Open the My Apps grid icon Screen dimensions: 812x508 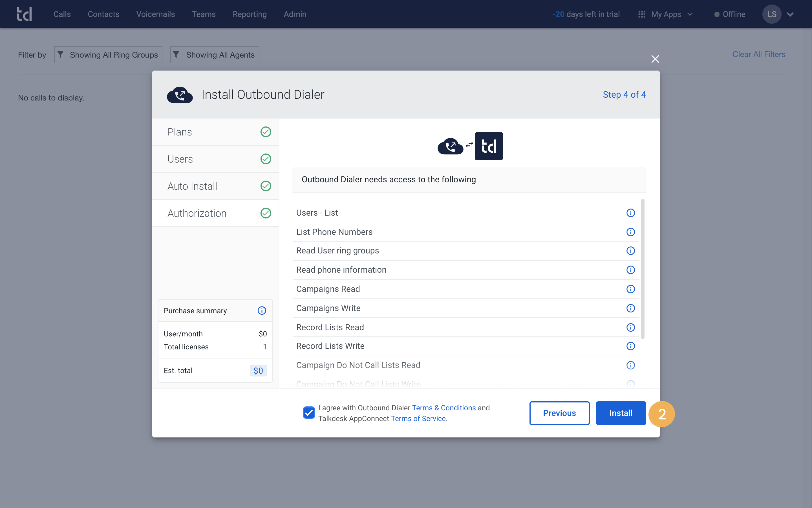[x=641, y=14]
